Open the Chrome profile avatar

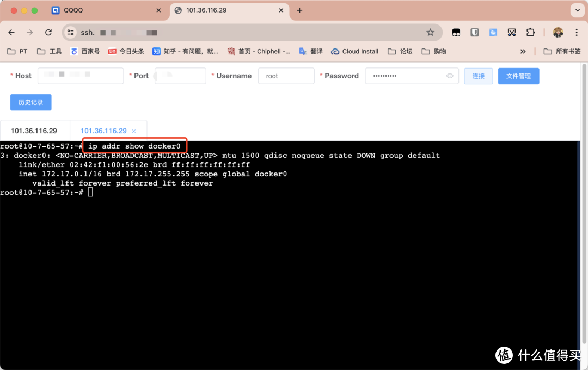click(x=558, y=33)
